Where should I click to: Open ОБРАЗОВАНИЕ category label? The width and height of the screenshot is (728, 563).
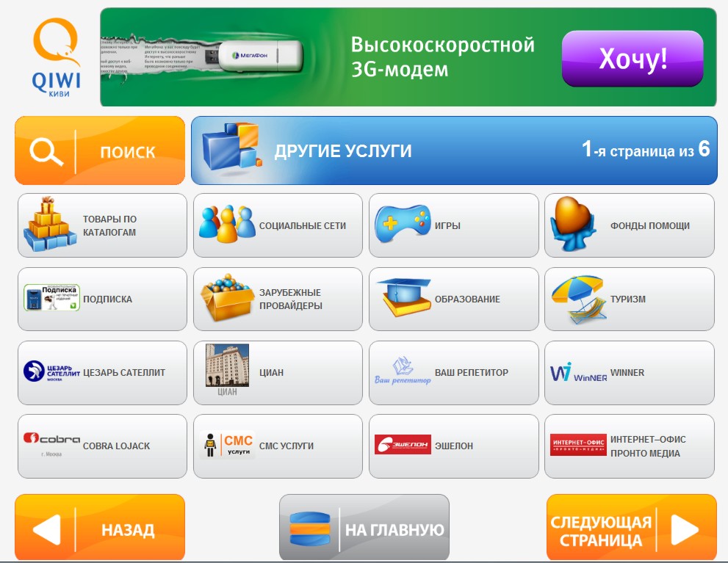[467, 299]
